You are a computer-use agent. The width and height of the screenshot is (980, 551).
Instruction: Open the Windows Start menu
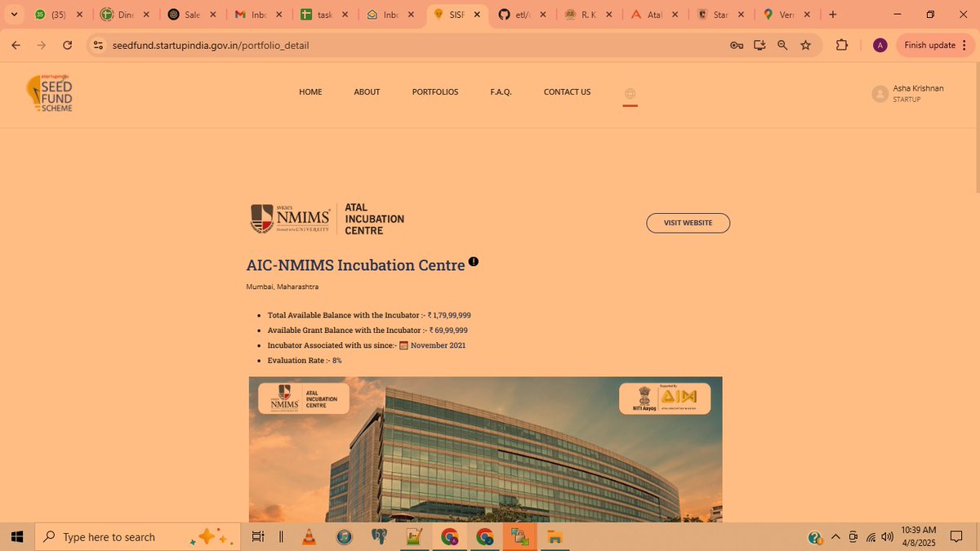click(17, 537)
